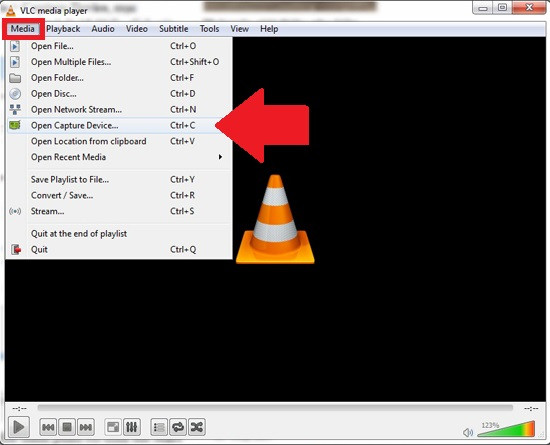
Task: Show extended settings equalizer button
Action: (x=132, y=427)
